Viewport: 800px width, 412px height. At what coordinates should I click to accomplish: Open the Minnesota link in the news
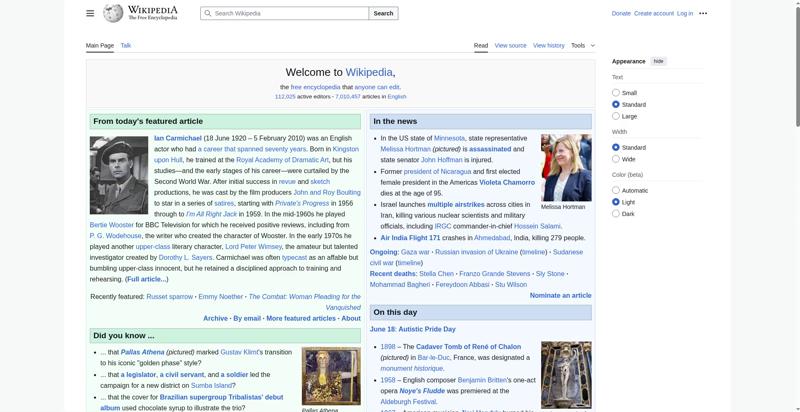449,138
